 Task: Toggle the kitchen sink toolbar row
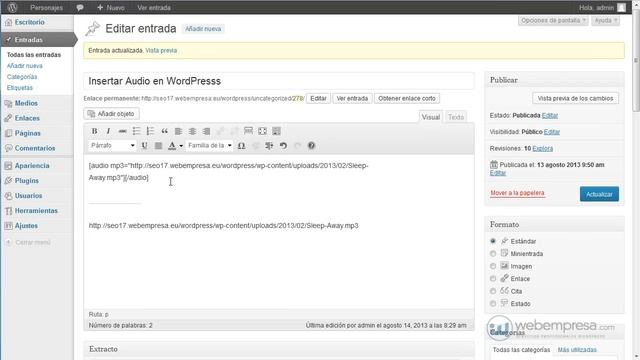click(276, 131)
